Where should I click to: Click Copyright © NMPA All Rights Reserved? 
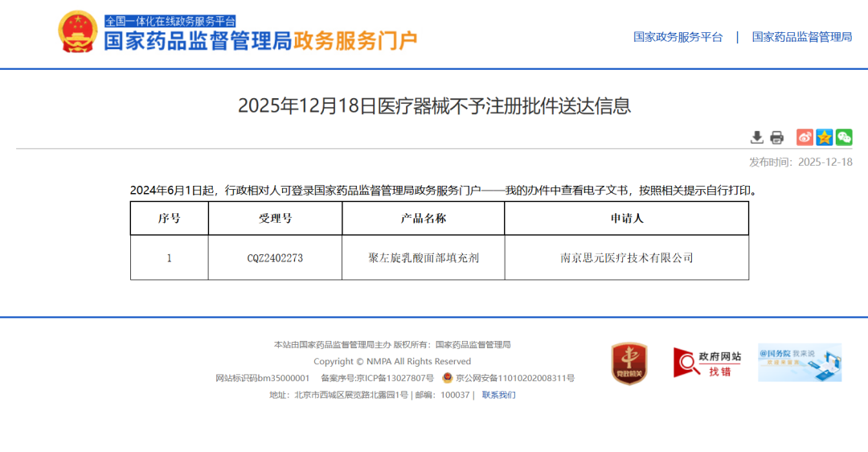[x=392, y=361]
